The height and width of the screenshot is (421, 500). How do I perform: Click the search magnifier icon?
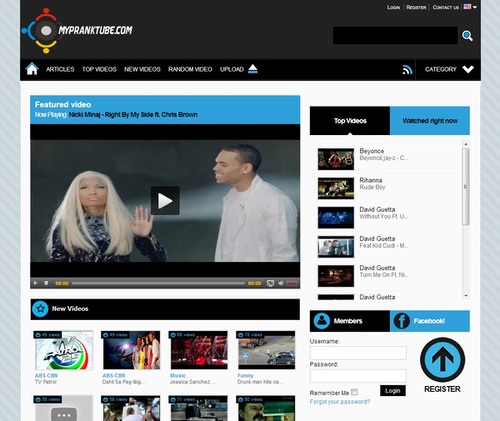(467, 36)
